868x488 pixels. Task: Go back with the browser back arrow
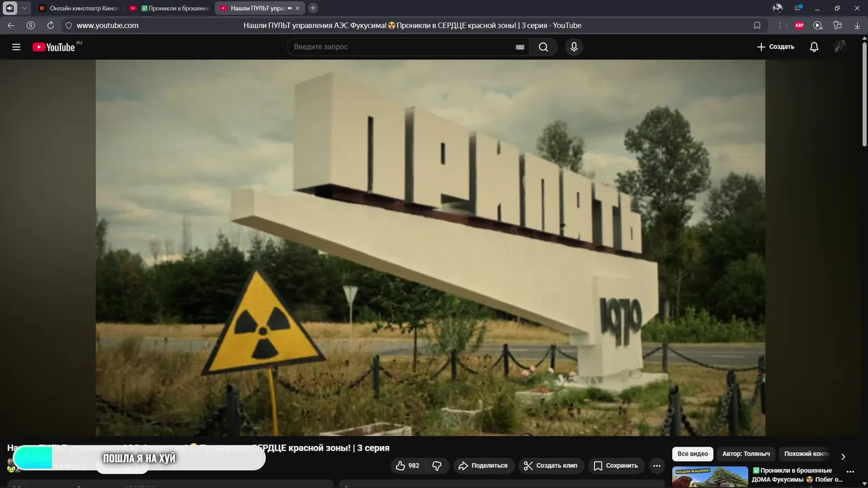tap(10, 25)
